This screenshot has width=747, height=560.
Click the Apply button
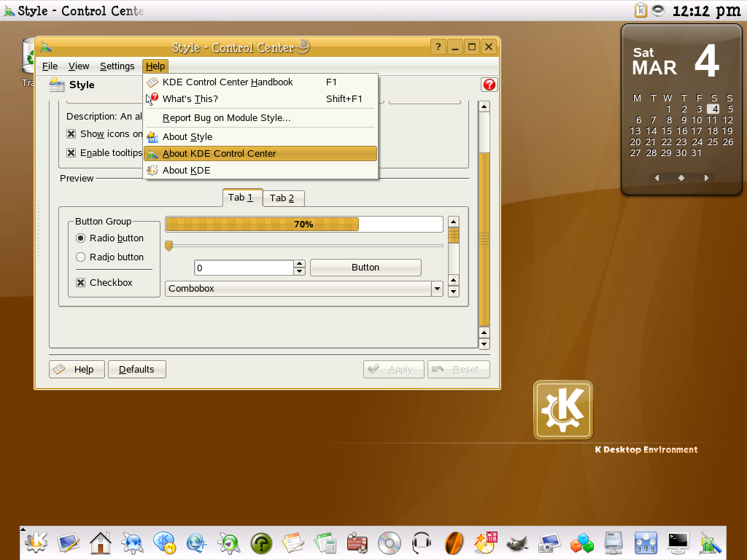(x=393, y=369)
